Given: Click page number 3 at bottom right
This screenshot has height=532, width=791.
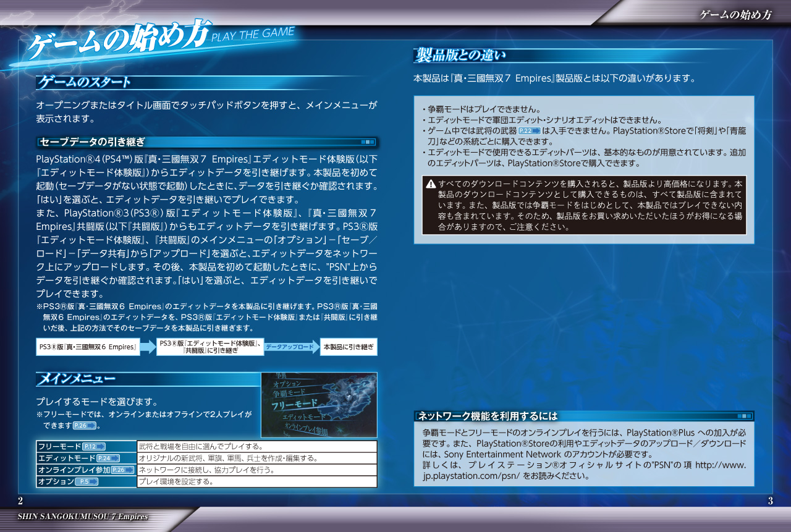Looking at the screenshot, I should click(x=770, y=501).
